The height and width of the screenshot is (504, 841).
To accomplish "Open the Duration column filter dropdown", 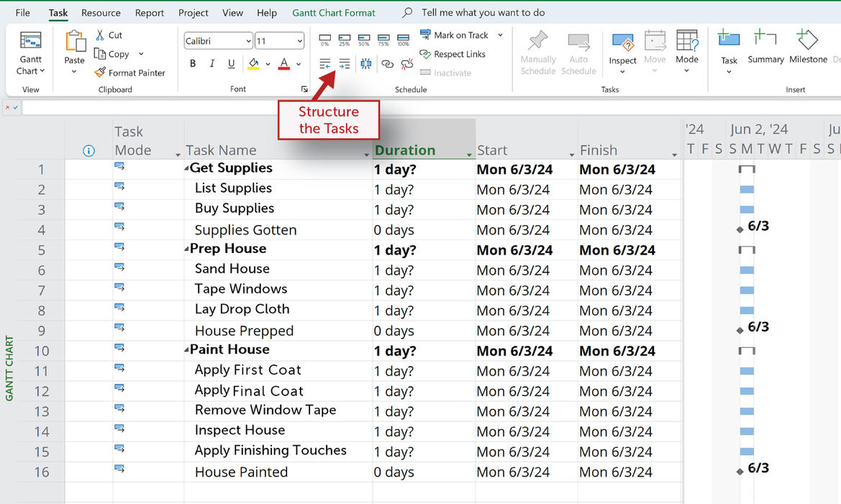I will click(x=469, y=155).
